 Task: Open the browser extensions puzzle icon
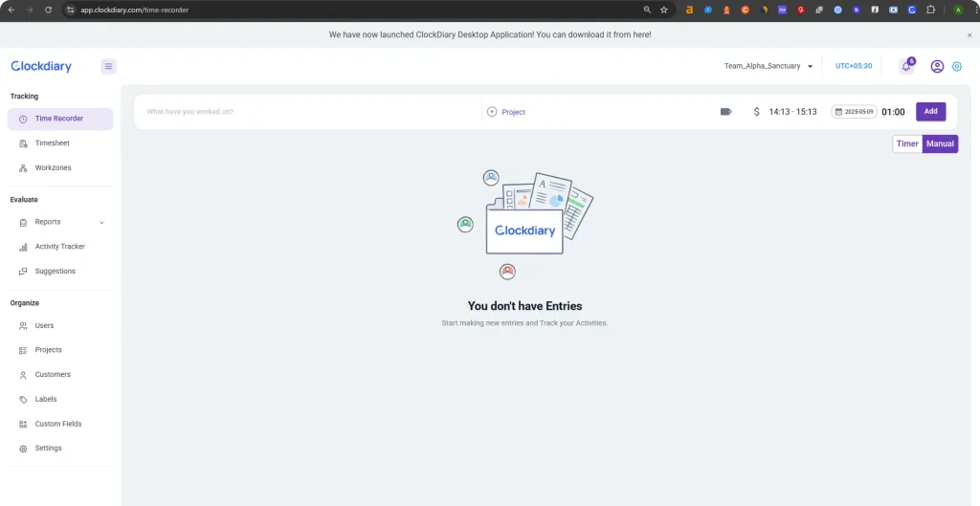click(x=930, y=10)
